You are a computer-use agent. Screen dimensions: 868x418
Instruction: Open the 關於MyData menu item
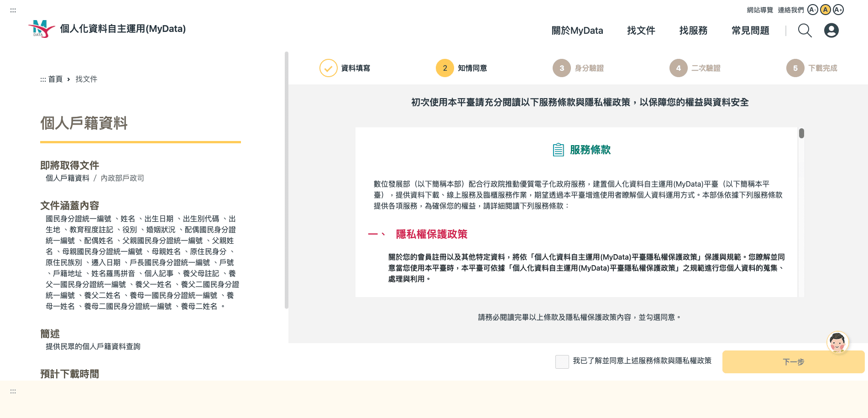pyautogui.click(x=577, y=31)
